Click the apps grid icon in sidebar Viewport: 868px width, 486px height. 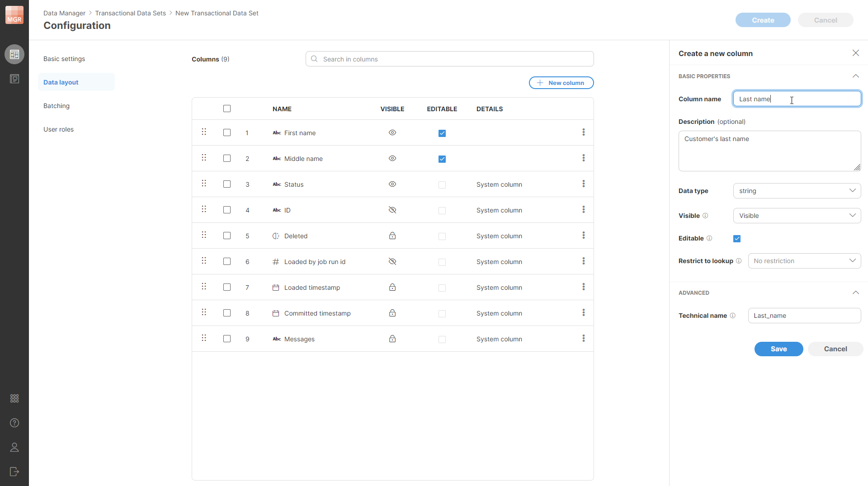(x=14, y=398)
